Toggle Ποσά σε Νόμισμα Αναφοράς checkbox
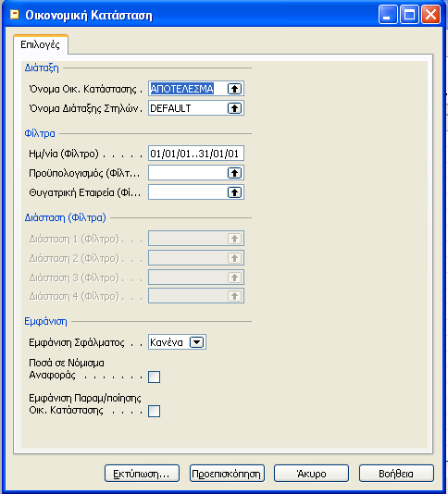Image resolution: width=448 pixels, height=494 pixels. 155,377
